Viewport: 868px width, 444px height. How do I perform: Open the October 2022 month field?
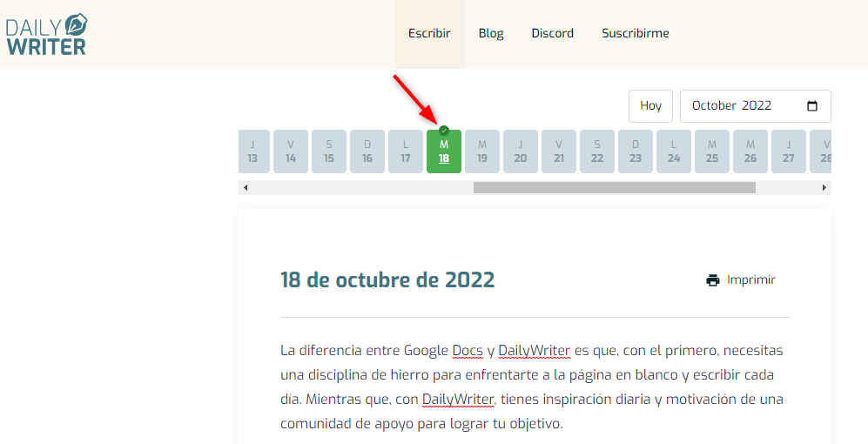point(755,105)
